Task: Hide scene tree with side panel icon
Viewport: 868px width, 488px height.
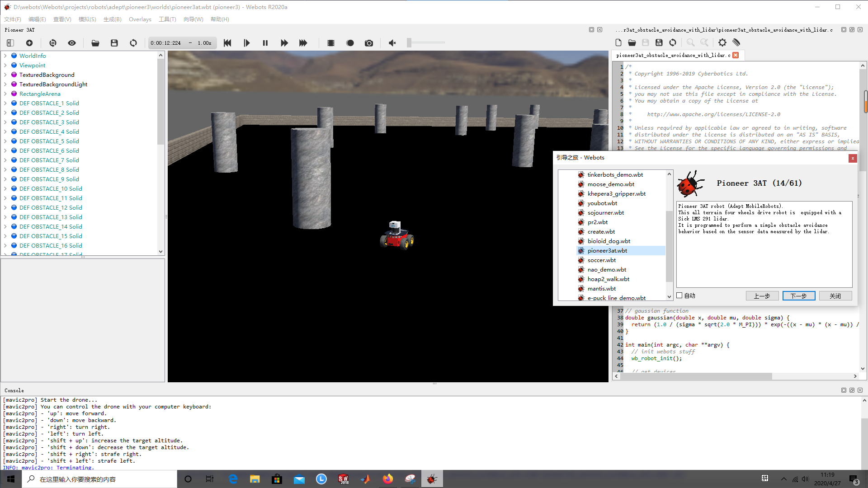Action: (x=10, y=43)
